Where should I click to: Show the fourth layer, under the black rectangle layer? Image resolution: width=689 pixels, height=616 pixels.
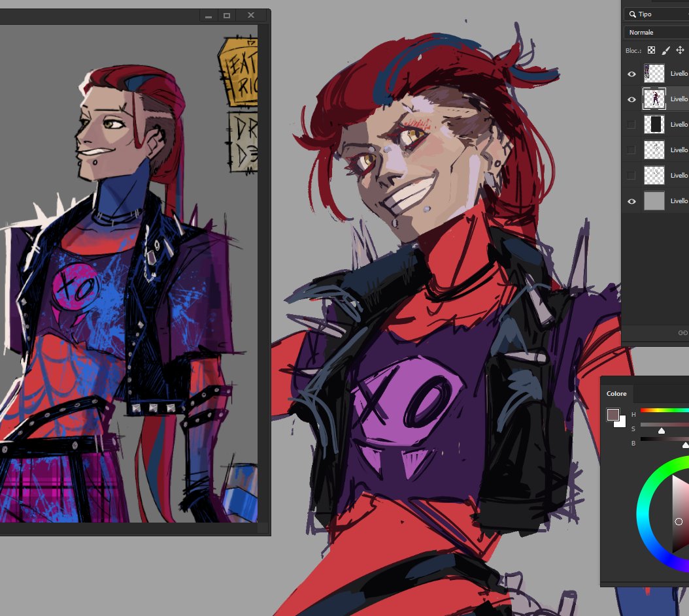631,150
